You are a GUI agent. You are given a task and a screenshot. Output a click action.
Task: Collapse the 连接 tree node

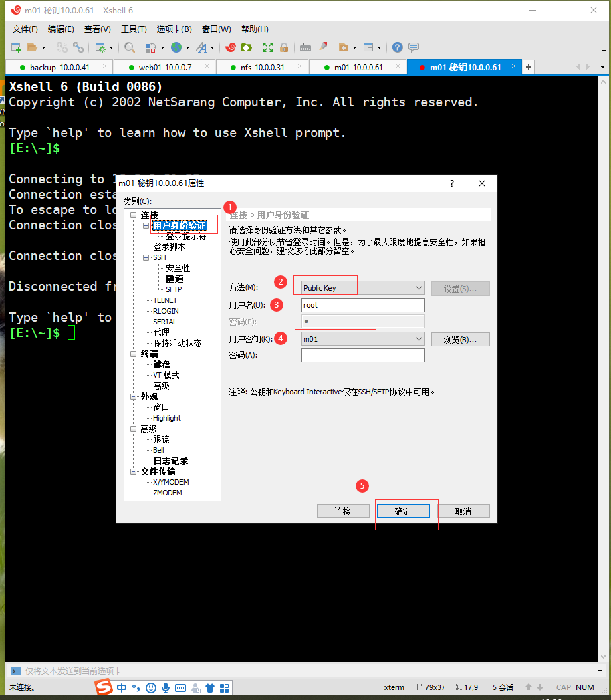[133, 215]
